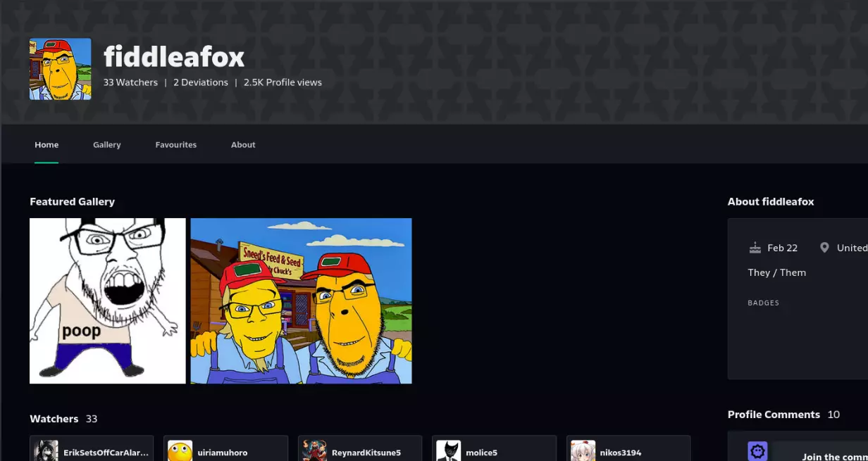Click the Profile Comments 10 heading
868x461 pixels.
pos(783,415)
